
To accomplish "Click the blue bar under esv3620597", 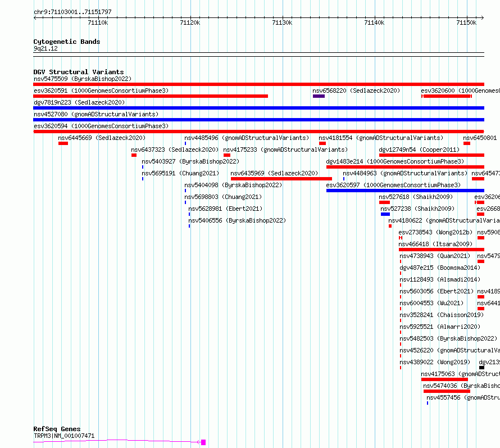I will 405,191.
